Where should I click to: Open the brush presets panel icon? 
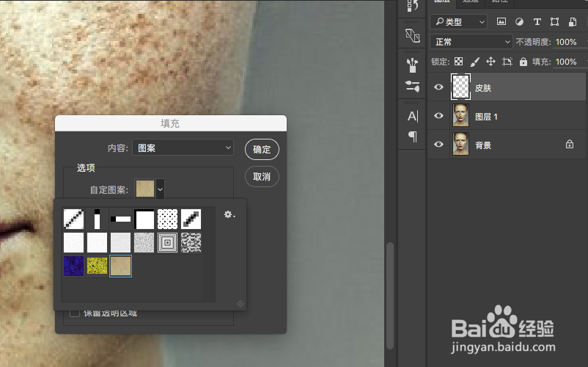412,65
